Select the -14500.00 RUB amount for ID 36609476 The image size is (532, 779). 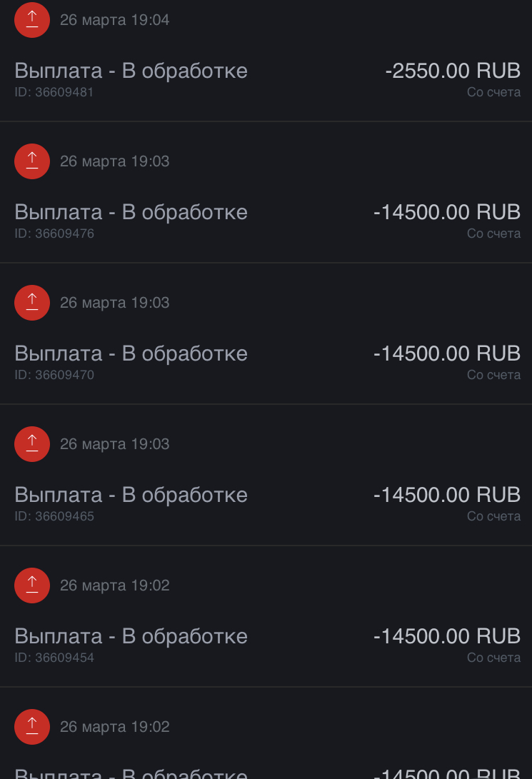click(x=446, y=212)
